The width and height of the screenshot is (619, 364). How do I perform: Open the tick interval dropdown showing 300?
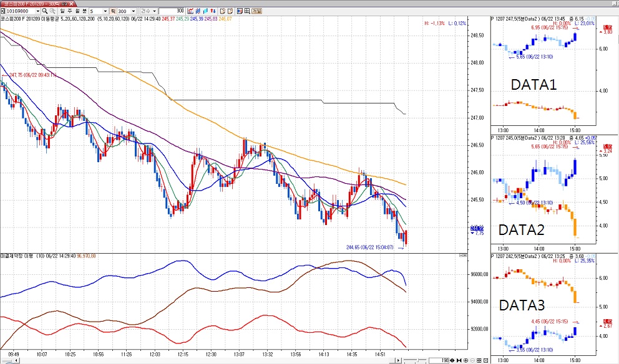pyautogui.click(x=133, y=11)
